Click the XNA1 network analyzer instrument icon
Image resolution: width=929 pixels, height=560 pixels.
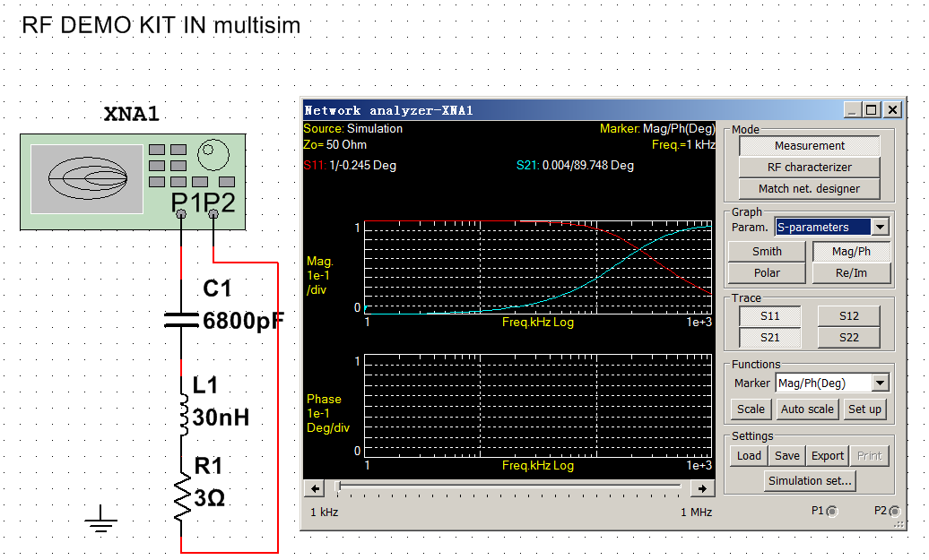[x=133, y=182]
